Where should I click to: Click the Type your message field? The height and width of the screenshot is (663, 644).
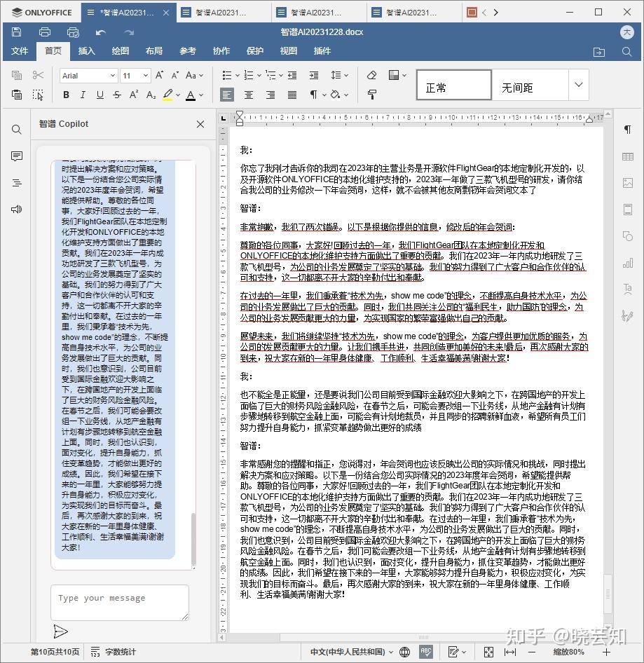click(x=120, y=603)
